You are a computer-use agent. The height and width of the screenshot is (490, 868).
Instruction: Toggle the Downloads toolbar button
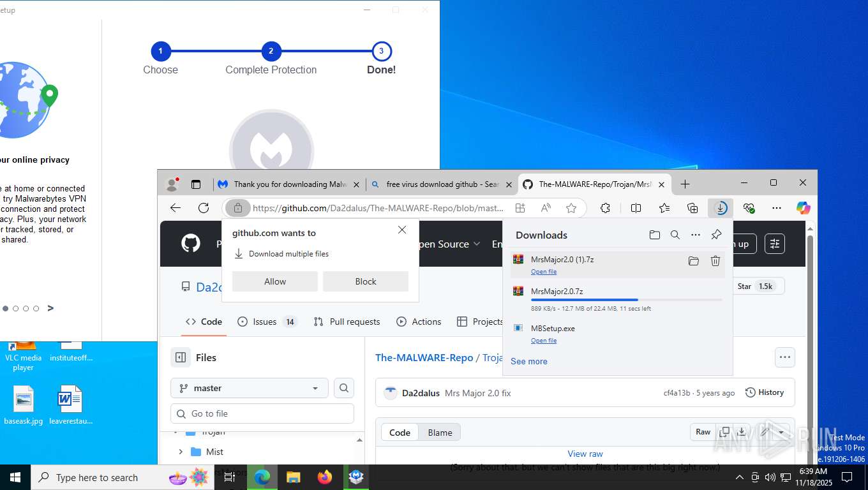point(721,208)
